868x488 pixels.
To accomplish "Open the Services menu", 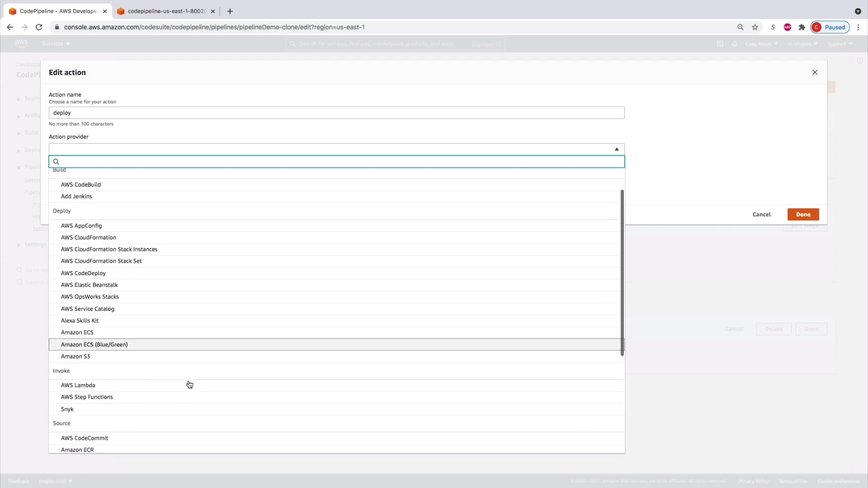I will click(x=56, y=44).
